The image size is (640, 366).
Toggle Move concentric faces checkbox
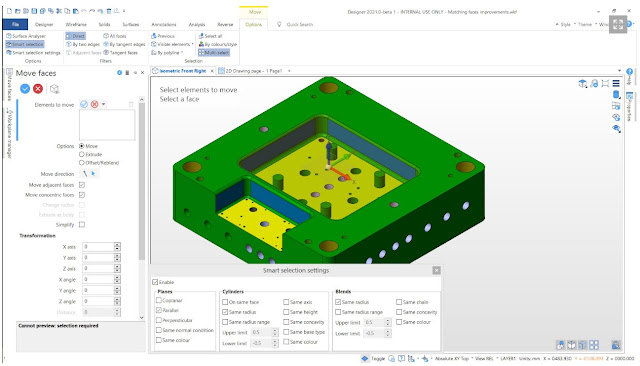(82, 195)
